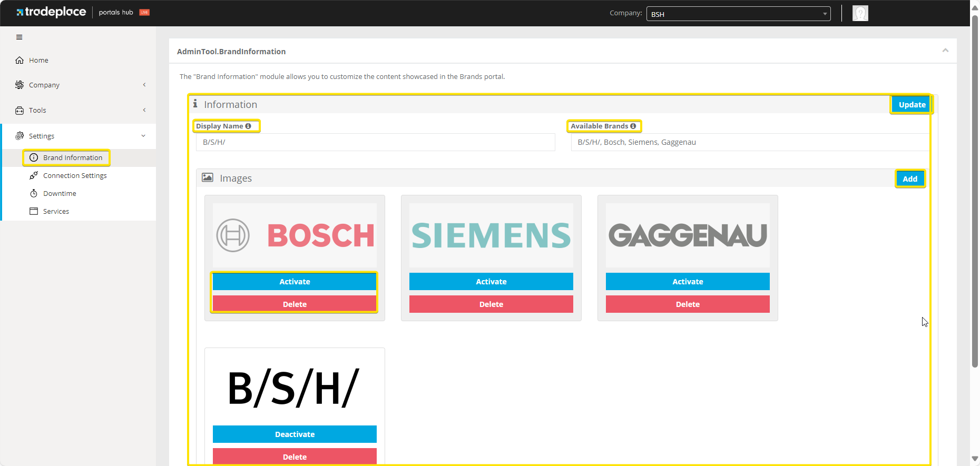
Task: Activate the Bosch image
Action: click(295, 282)
